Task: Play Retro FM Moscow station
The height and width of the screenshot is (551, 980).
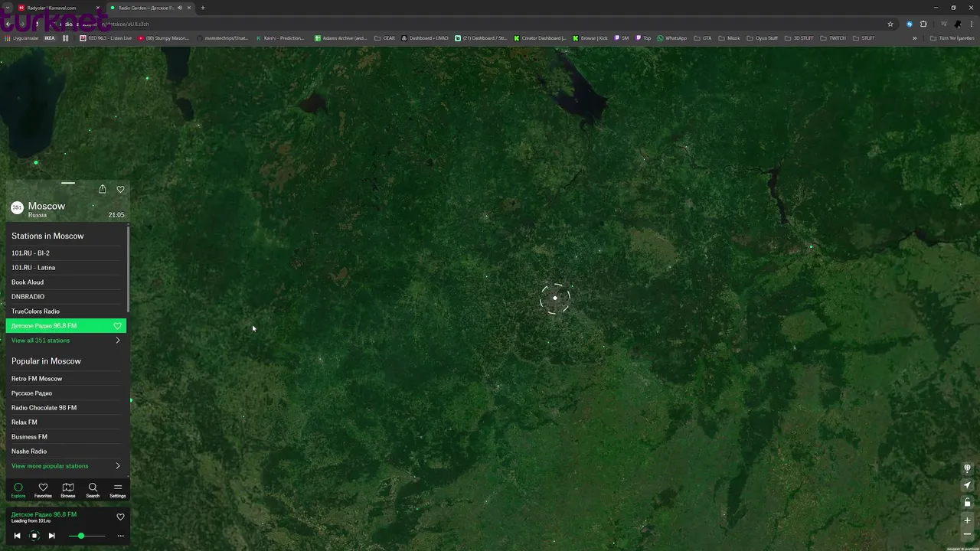Action: click(x=66, y=379)
